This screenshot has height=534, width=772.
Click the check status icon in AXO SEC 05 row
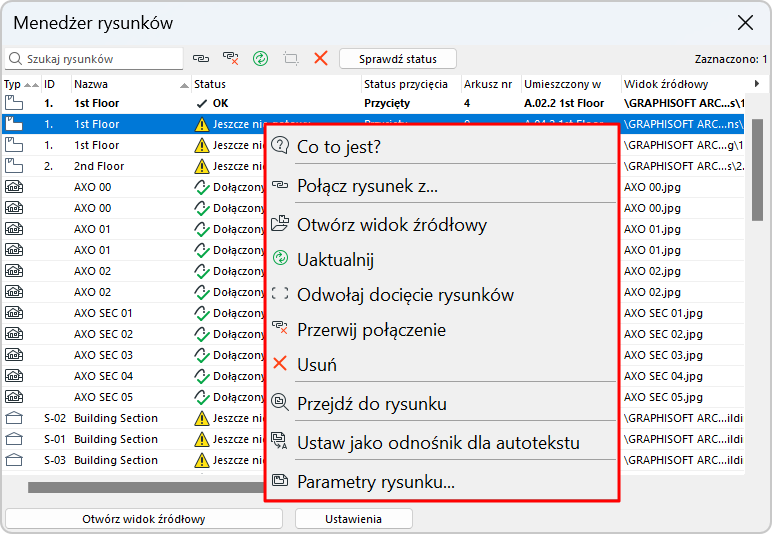click(202, 397)
